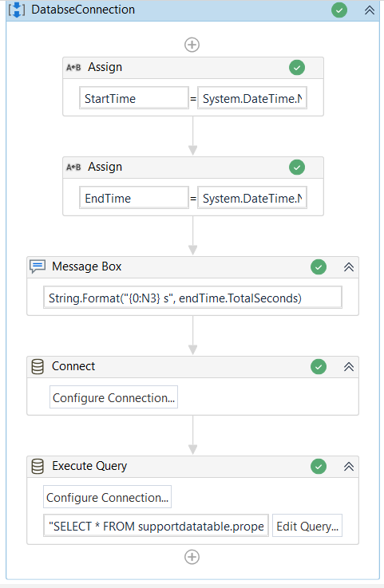Image resolution: width=384 pixels, height=588 pixels.
Task: Click green checkmark on second Assign
Action: [297, 168]
